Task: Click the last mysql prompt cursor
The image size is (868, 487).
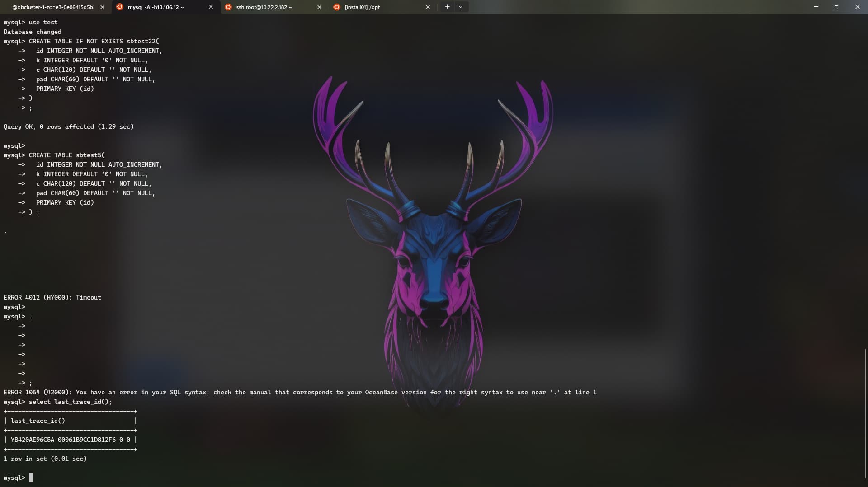Action: point(31,478)
